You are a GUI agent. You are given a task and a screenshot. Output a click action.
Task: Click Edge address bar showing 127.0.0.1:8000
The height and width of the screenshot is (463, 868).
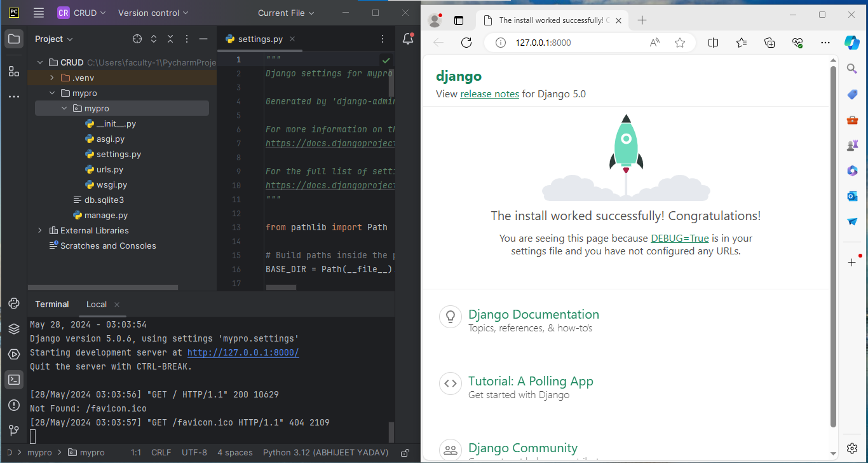coord(591,43)
